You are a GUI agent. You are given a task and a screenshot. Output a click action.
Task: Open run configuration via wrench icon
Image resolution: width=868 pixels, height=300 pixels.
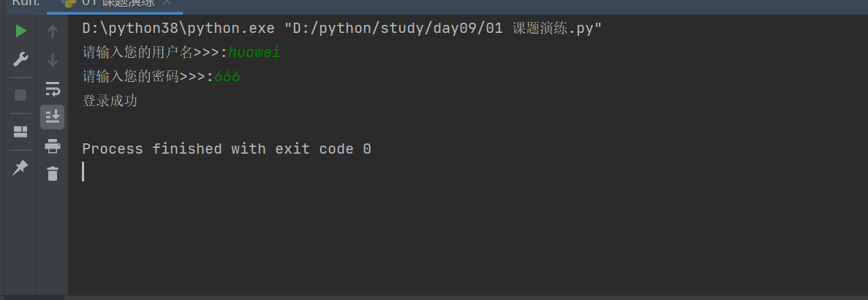(20, 59)
